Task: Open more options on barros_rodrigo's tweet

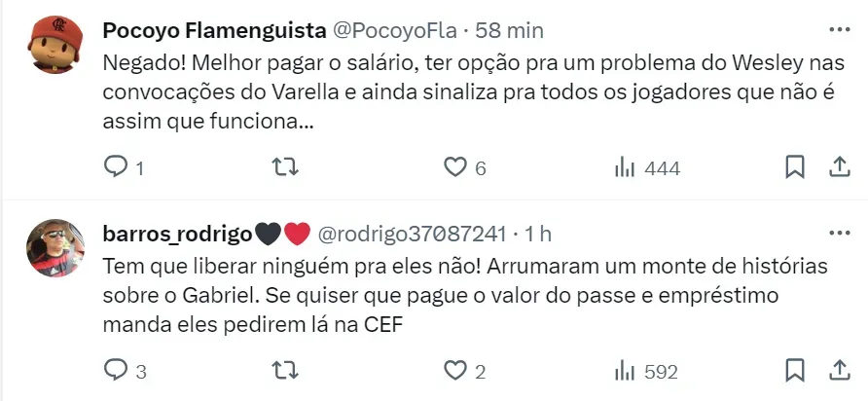Action: pyautogui.click(x=838, y=234)
